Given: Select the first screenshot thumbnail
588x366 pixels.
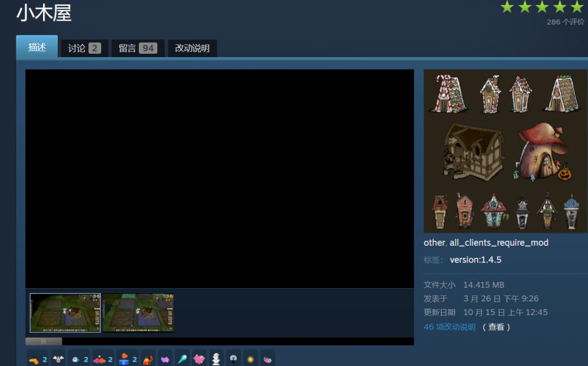Looking at the screenshot, I should pyautogui.click(x=65, y=313).
